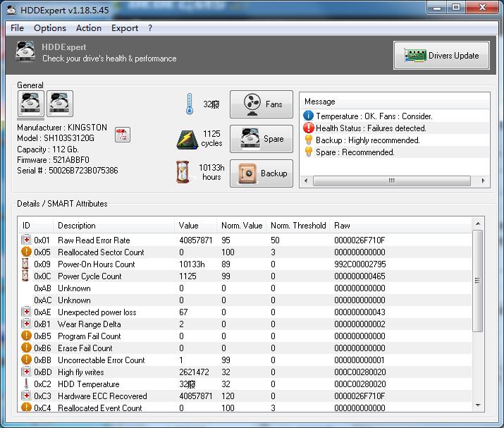Select the Raw Read Error Rate row
This screenshot has width=504, height=428.
coord(94,240)
